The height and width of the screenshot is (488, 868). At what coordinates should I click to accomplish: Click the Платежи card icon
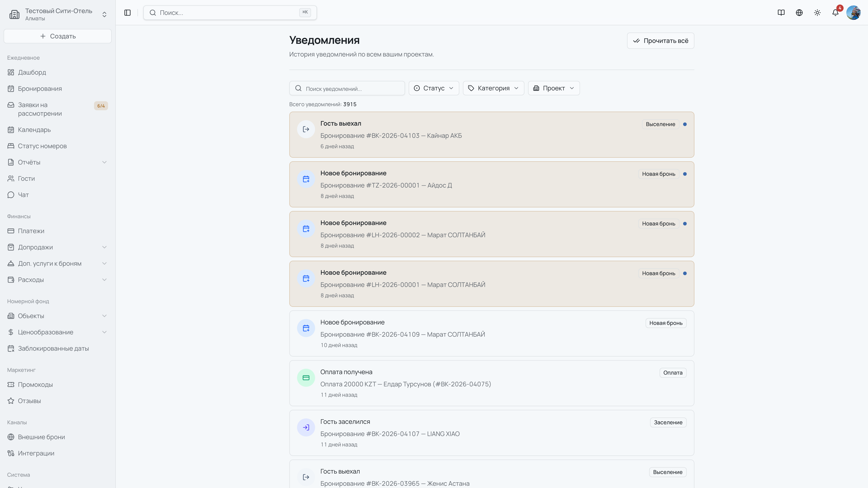pos(11,231)
